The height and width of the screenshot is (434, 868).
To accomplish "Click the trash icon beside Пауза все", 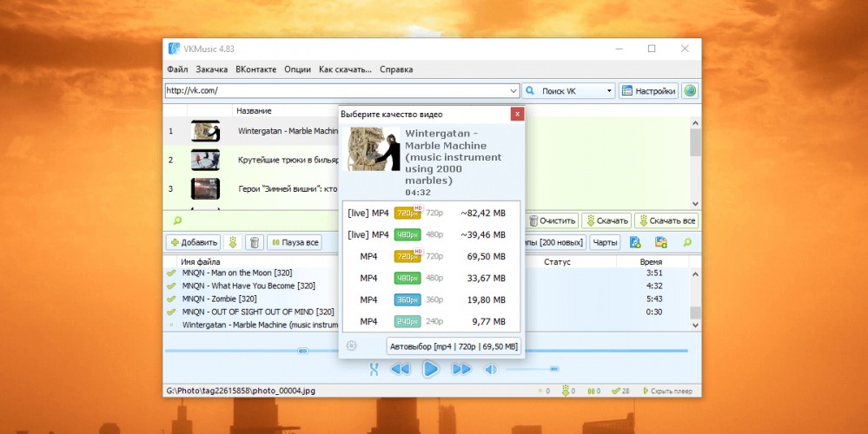I will [x=254, y=242].
